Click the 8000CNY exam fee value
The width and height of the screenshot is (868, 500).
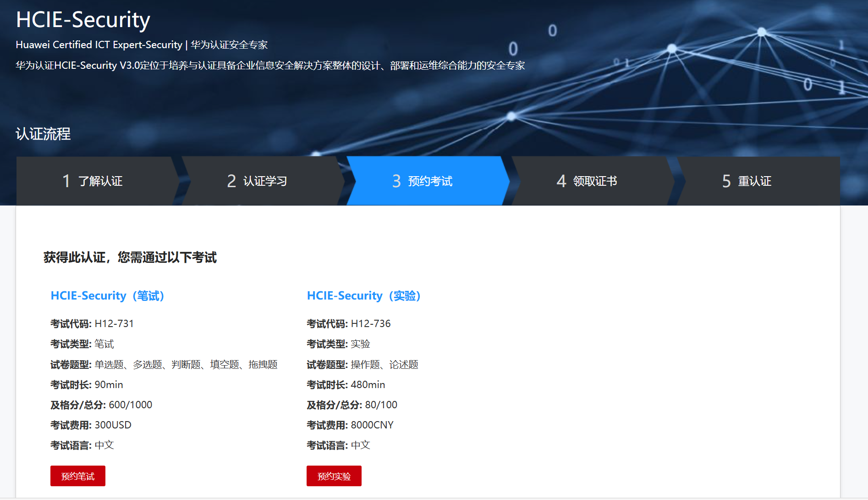coord(372,425)
